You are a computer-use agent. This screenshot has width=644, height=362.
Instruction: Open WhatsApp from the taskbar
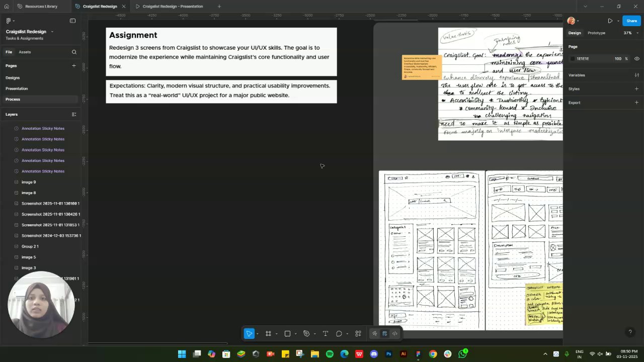click(x=463, y=354)
